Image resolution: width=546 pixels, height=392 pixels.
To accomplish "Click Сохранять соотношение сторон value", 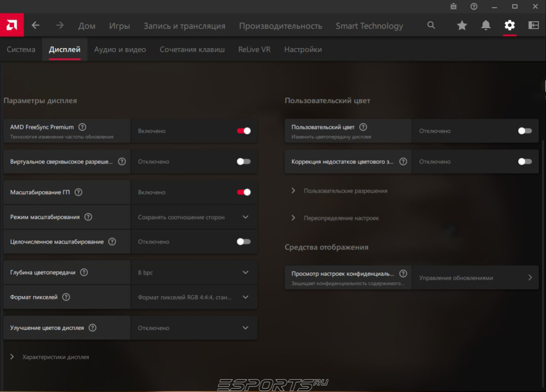I will tap(181, 217).
